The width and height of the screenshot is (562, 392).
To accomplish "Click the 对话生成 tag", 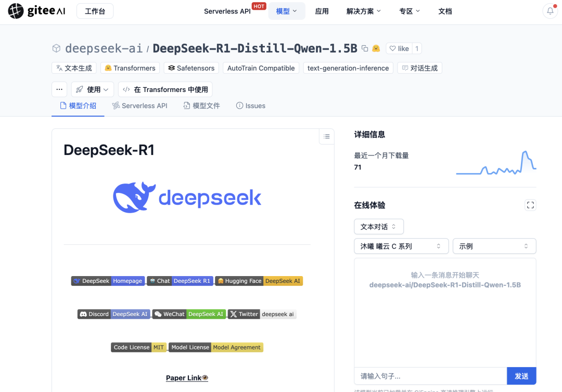I will tap(420, 68).
